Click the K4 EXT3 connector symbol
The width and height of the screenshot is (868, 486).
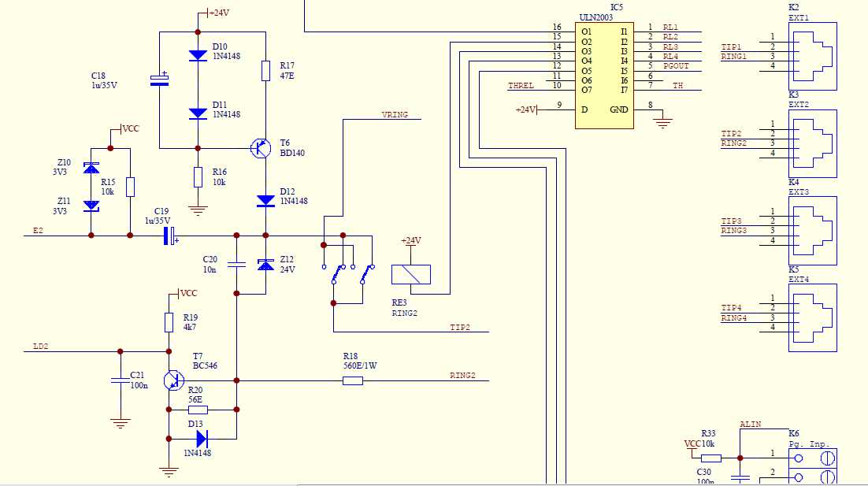813,230
